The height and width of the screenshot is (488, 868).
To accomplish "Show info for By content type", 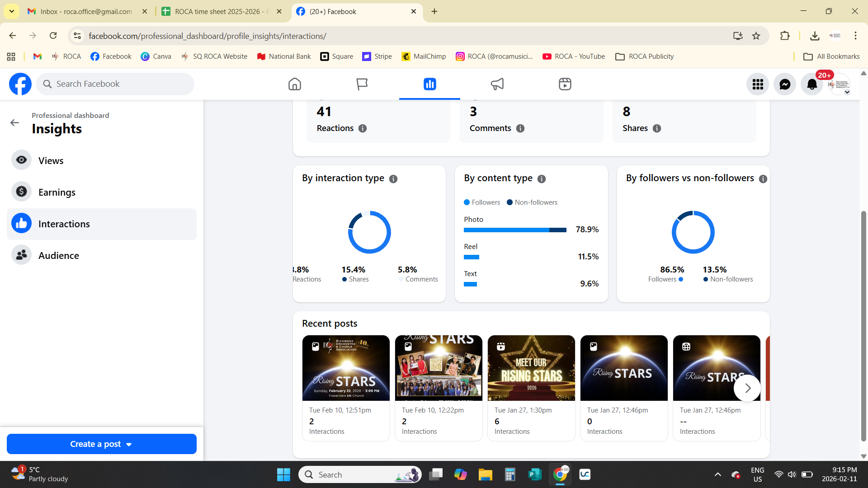I will 542,179.
